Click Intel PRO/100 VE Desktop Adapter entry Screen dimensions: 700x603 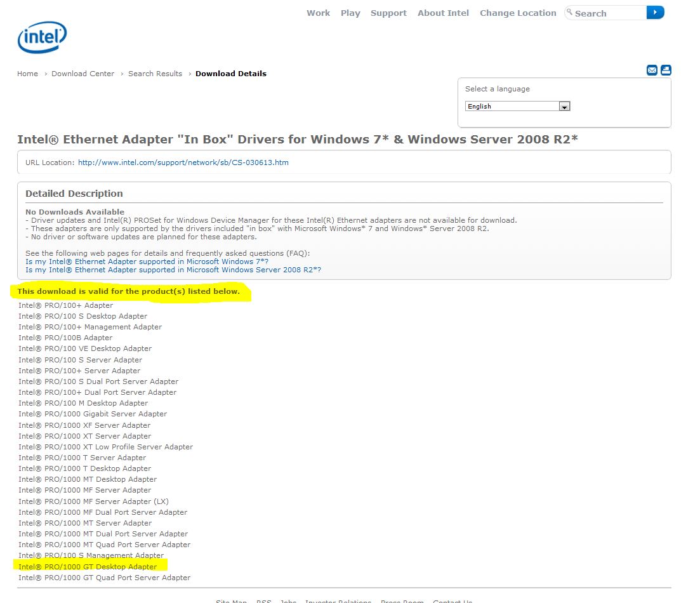[85, 348]
